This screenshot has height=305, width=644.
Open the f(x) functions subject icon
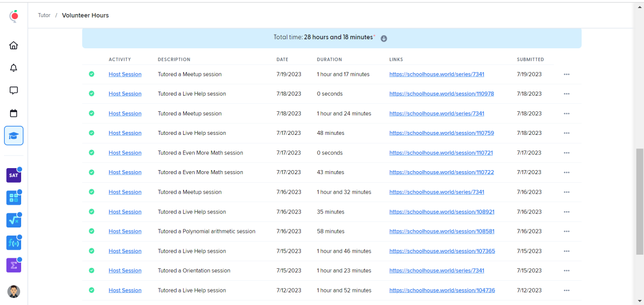(x=14, y=243)
